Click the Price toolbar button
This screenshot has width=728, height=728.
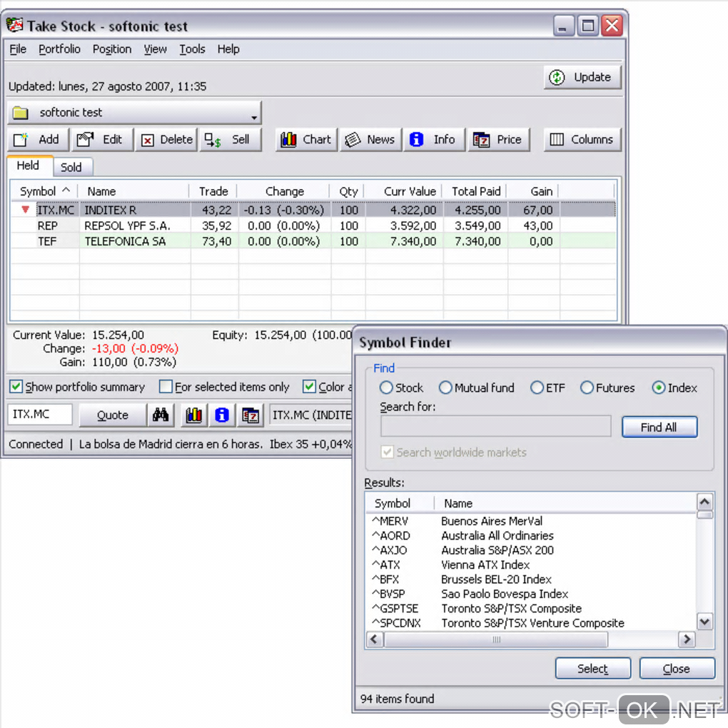(499, 140)
